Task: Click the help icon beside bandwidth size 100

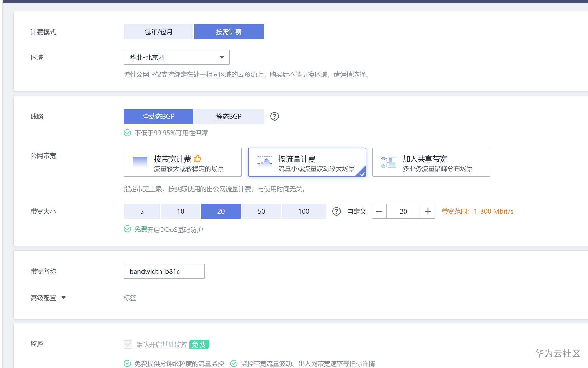Action: pos(336,211)
